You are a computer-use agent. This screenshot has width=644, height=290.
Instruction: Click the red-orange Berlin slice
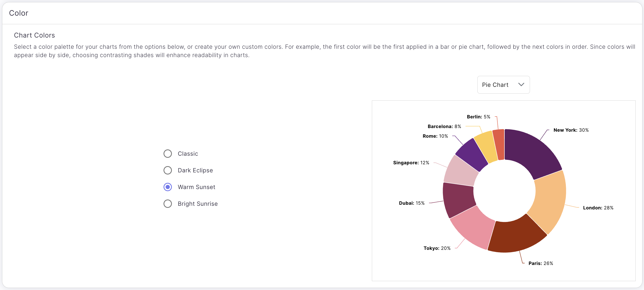(x=499, y=144)
